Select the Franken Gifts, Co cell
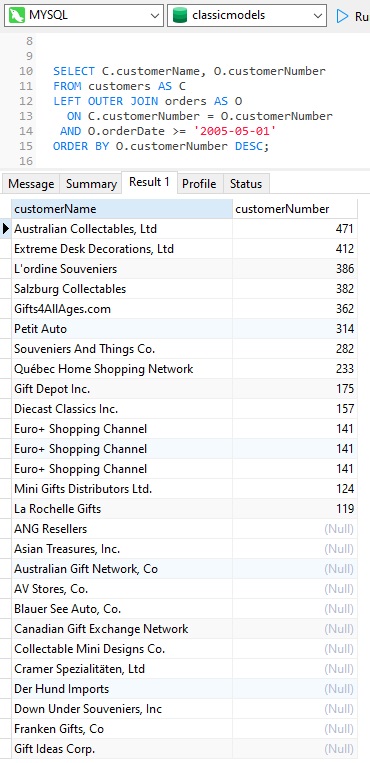This screenshot has height=763, width=370. click(122, 728)
